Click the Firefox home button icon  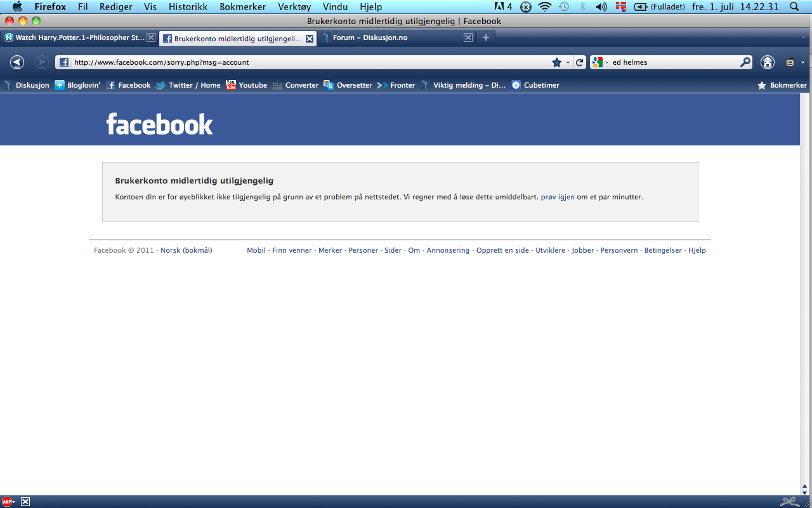point(768,62)
